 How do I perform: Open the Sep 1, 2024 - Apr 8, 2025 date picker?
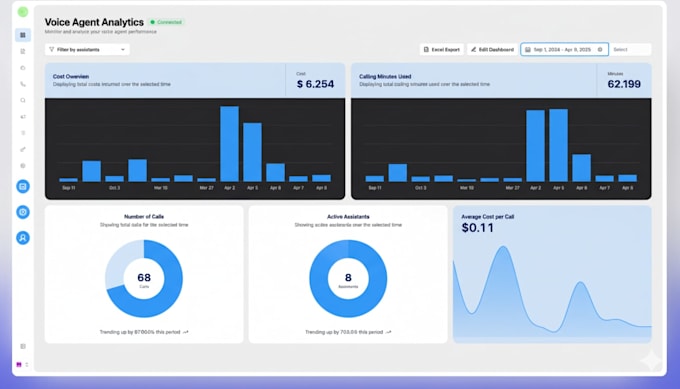pos(564,49)
